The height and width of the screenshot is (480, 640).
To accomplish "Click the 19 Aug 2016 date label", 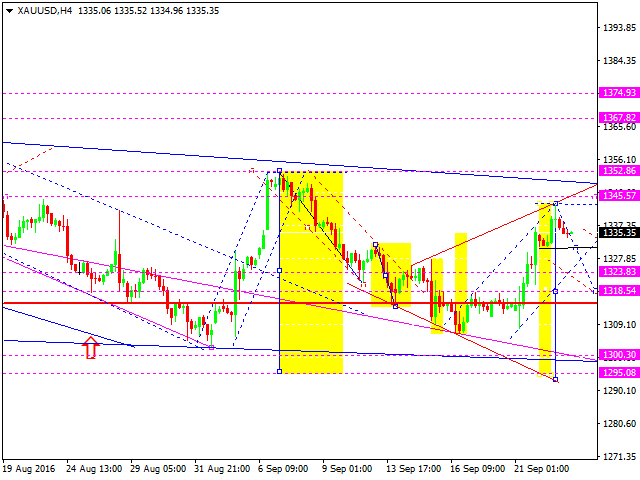I will (x=29, y=469).
